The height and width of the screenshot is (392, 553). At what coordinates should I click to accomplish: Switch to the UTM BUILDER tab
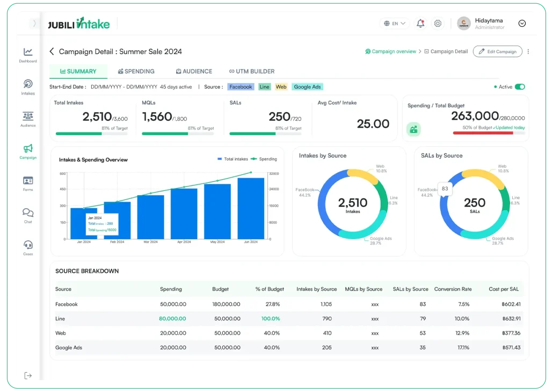pyautogui.click(x=252, y=71)
